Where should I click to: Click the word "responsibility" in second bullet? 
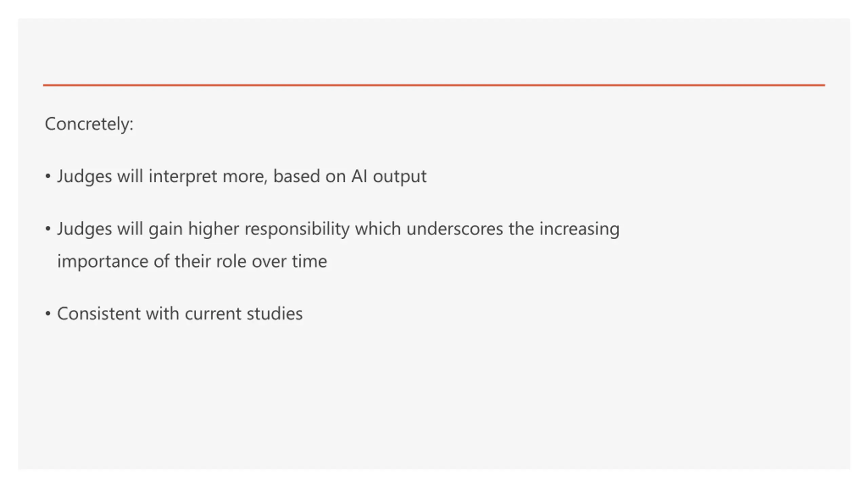(x=297, y=229)
